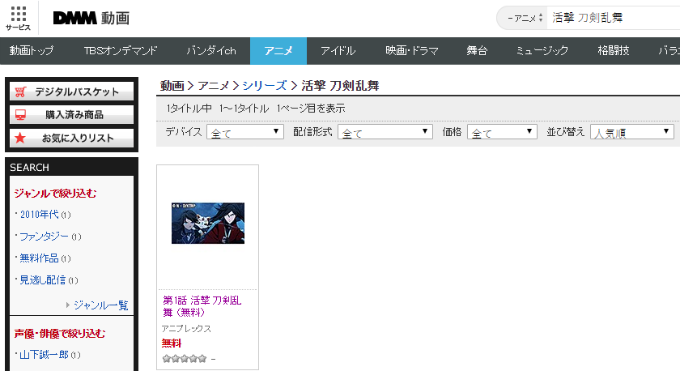Filter by 見逃し配信 genre

(43, 280)
